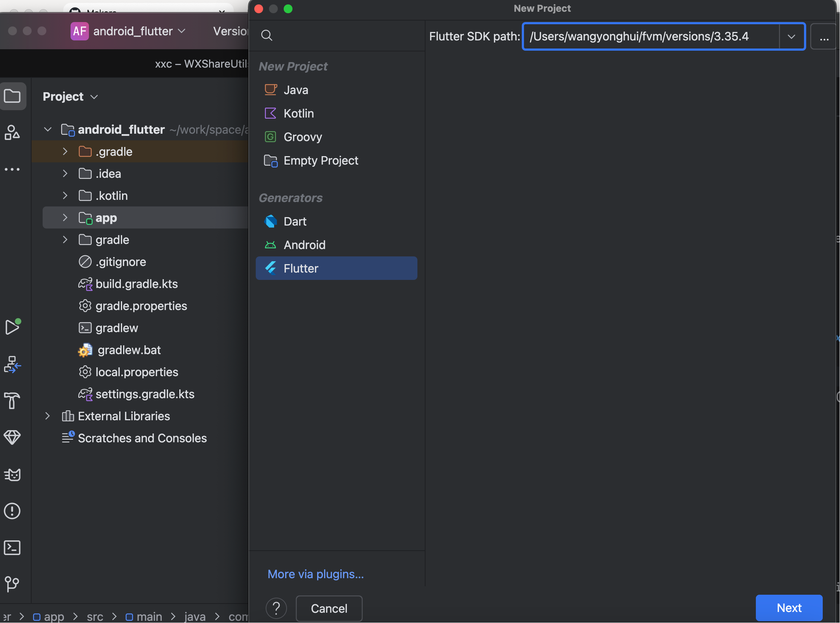Click the Run tool window icon
The height and width of the screenshot is (623, 840).
coord(12,327)
